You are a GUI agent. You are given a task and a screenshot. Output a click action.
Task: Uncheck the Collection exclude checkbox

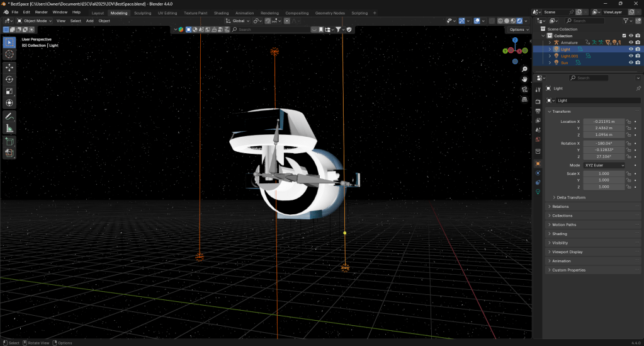point(624,36)
